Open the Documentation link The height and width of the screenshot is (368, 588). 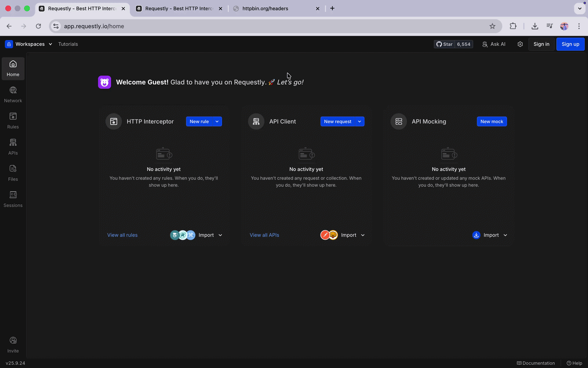(x=536, y=363)
